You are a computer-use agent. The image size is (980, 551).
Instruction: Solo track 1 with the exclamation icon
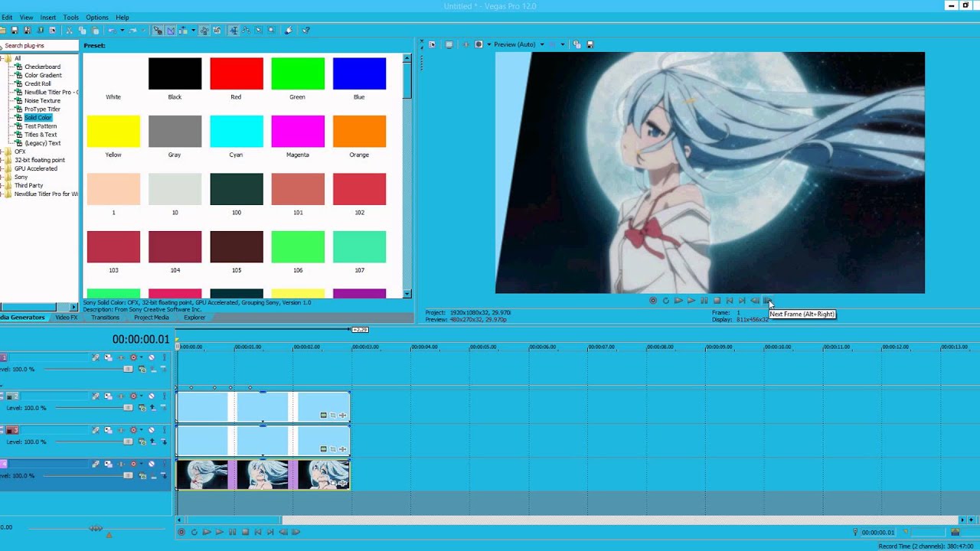coord(164,357)
